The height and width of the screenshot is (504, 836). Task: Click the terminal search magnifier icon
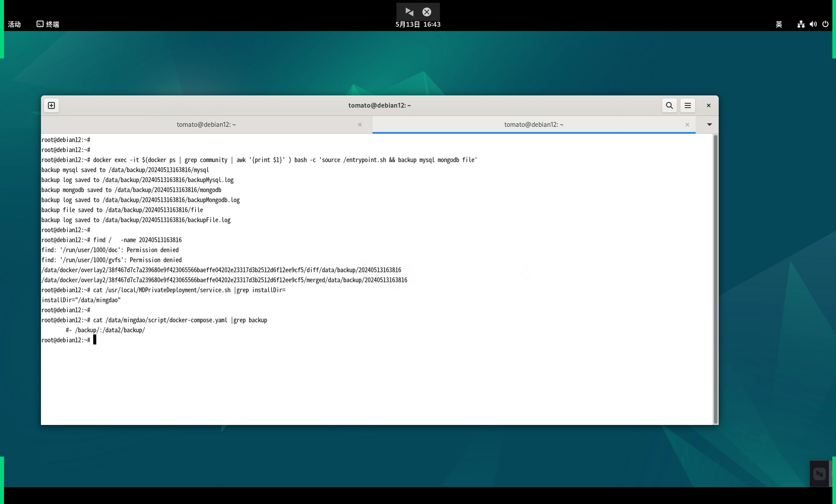[669, 106]
